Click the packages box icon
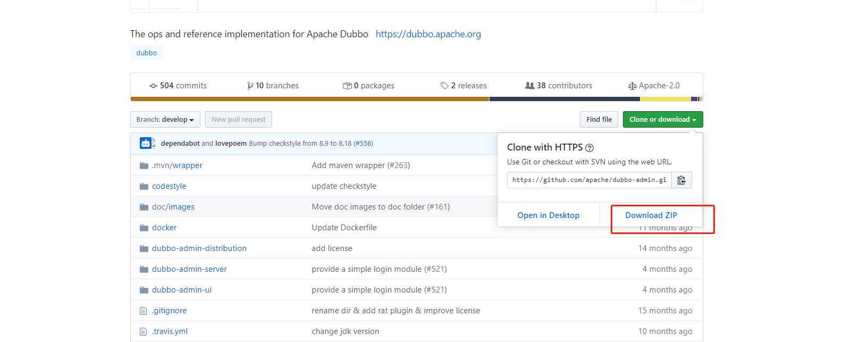Image resolution: width=868 pixels, height=342 pixels. tap(347, 86)
